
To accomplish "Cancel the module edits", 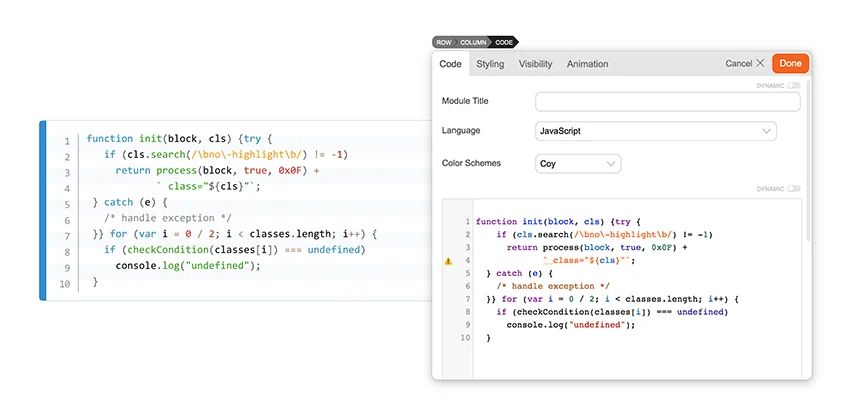I will pos(738,63).
